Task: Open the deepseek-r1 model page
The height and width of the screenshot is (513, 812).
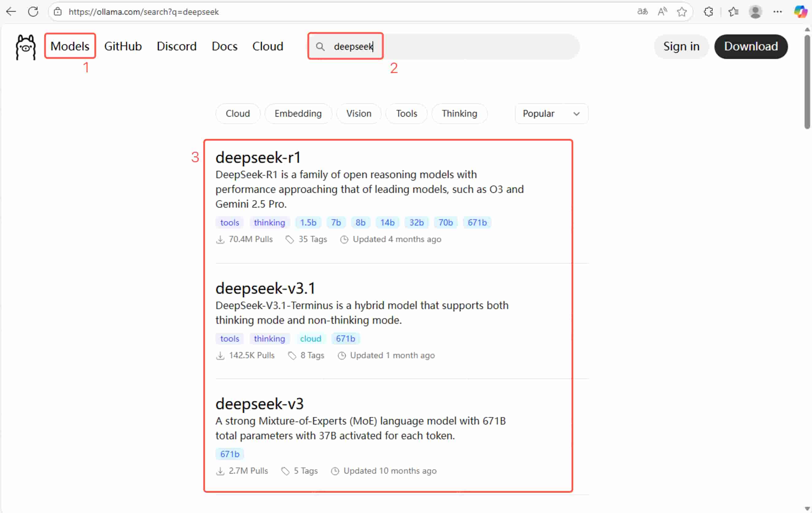Action: [x=258, y=157]
